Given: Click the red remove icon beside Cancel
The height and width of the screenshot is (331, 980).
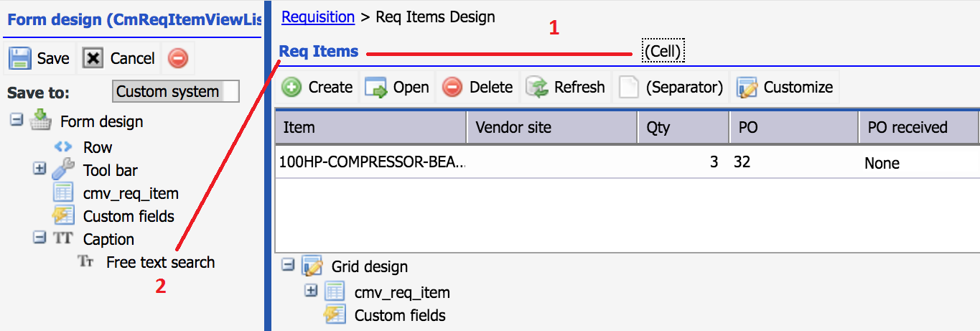Looking at the screenshot, I should [178, 58].
